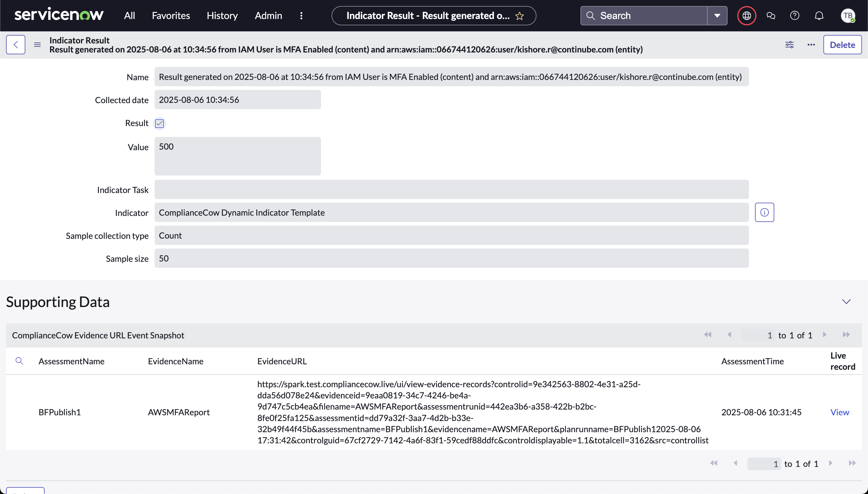Click the Delete button
868x494 pixels.
click(x=842, y=45)
